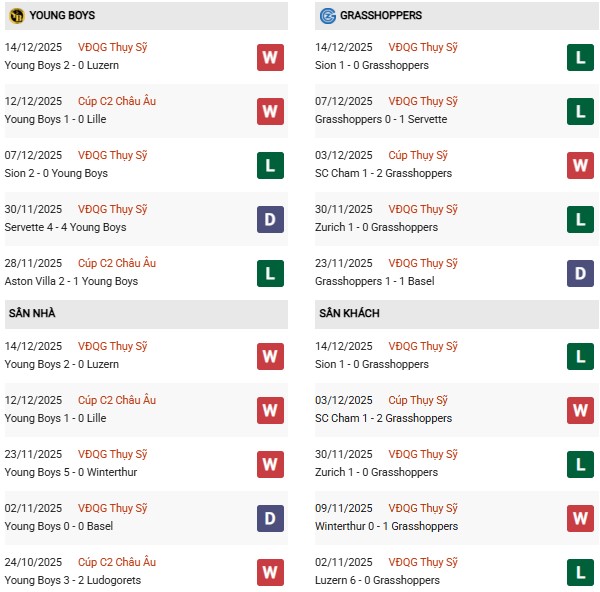
Task: Click the Zurich 1-0 Grasshoppers result under SÂN KHÁCH
Action: pos(376,472)
